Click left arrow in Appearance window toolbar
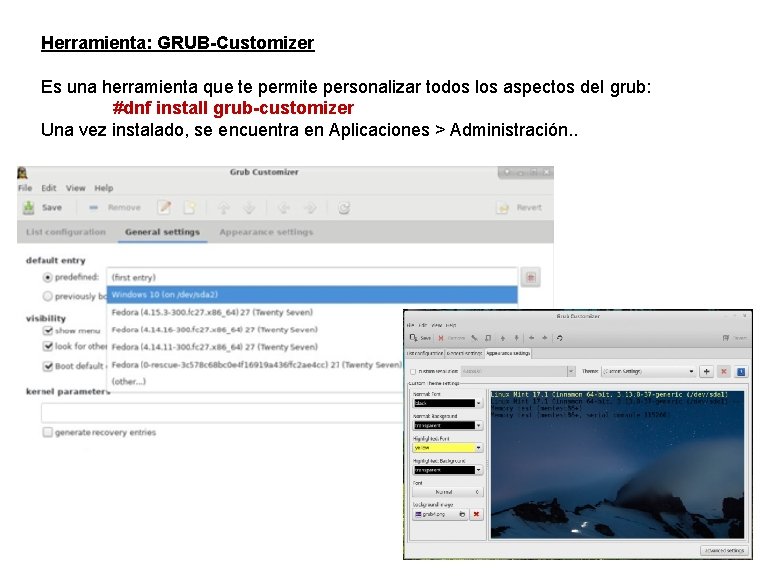This screenshot has width=760, height=584. point(531,338)
